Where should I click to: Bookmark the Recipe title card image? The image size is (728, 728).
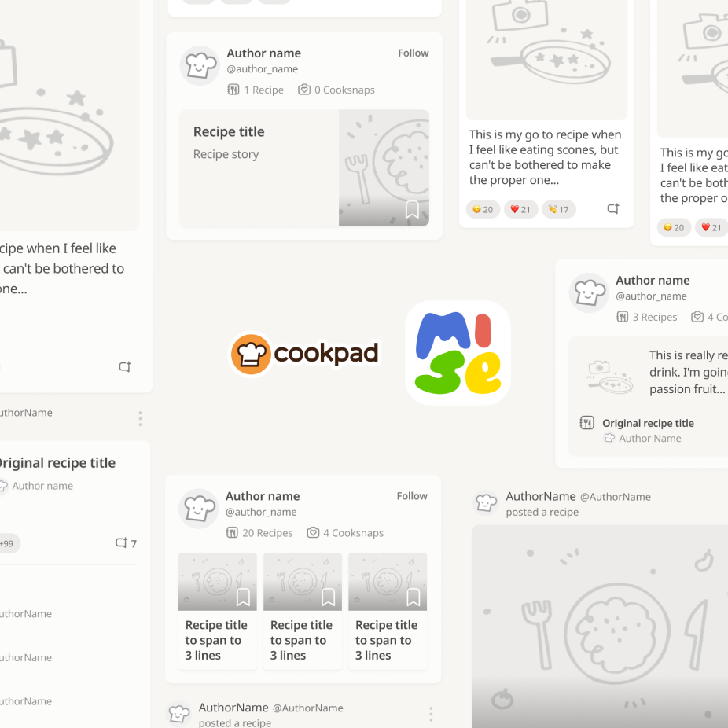[412, 209]
